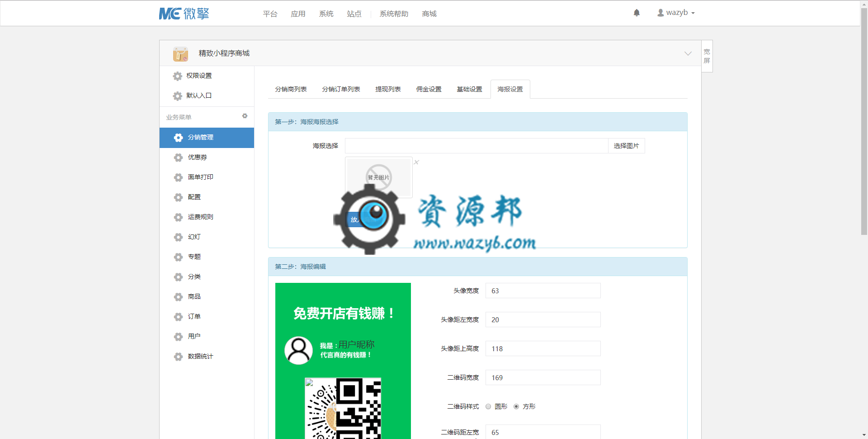The height and width of the screenshot is (439, 868).
Task: Click the 精致小程序商城 app icon
Action: pos(180,54)
